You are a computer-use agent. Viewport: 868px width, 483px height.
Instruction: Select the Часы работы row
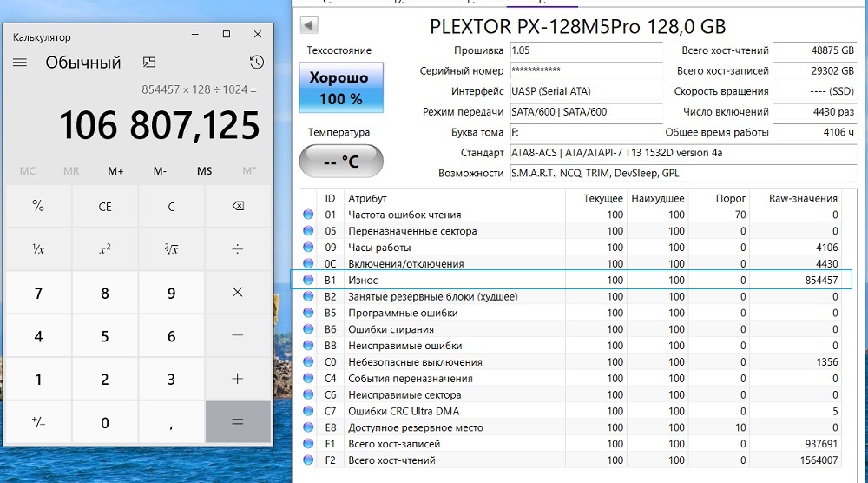point(571,248)
